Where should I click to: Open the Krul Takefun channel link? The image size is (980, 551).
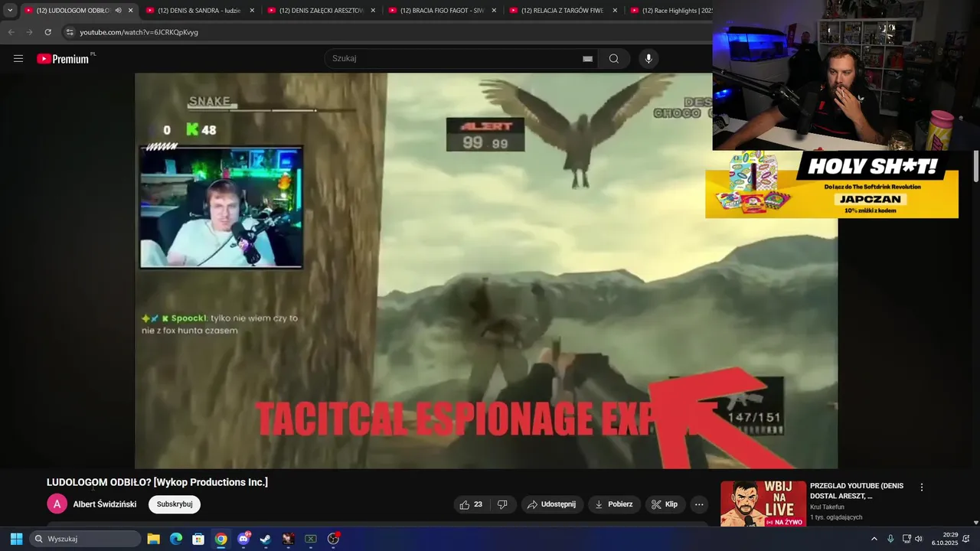click(x=827, y=507)
